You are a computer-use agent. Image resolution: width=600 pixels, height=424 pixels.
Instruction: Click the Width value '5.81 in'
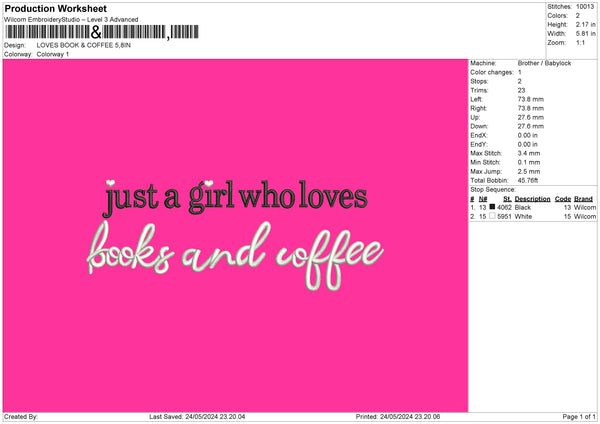tap(585, 34)
